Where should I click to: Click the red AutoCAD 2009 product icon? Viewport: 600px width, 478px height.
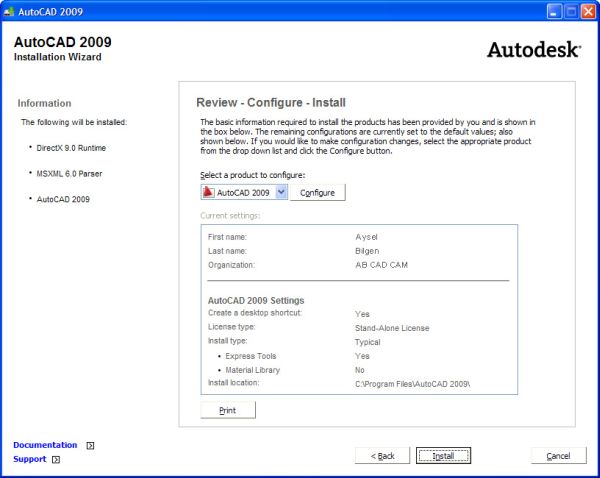208,192
